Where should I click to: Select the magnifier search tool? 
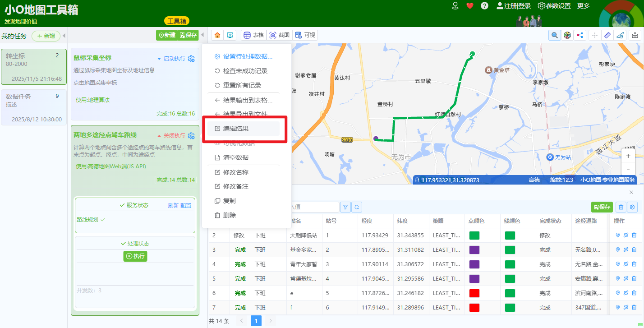555,35
